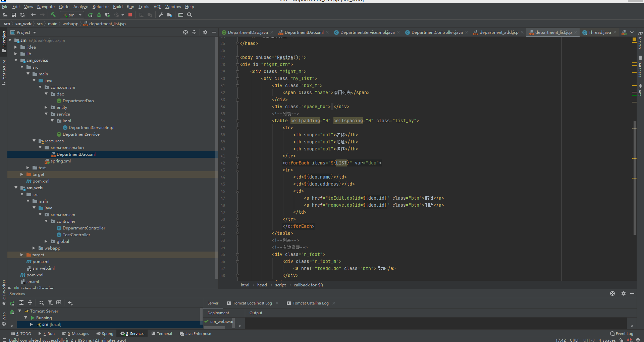644x342 pixels.
Task: Open Tomcat Localhost Log tab
Action: tap(252, 303)
